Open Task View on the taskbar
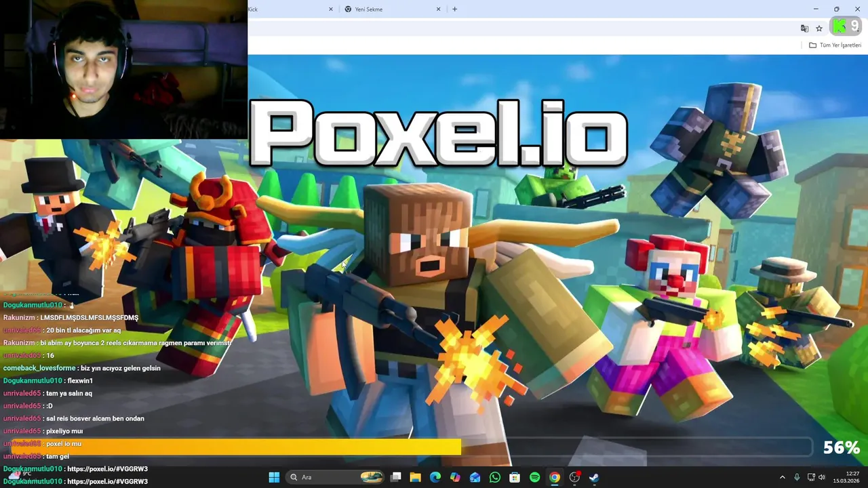The width and height of the screenshot is (868, 488). pyautogui.click(x=395, y=477)
